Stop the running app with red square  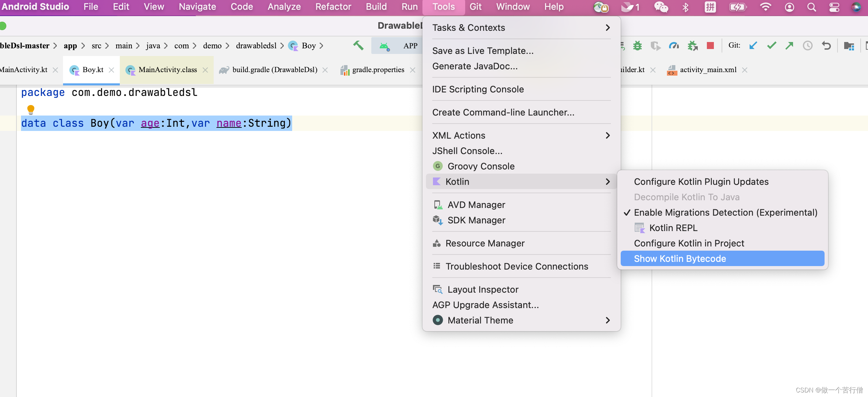coord(710,46)
